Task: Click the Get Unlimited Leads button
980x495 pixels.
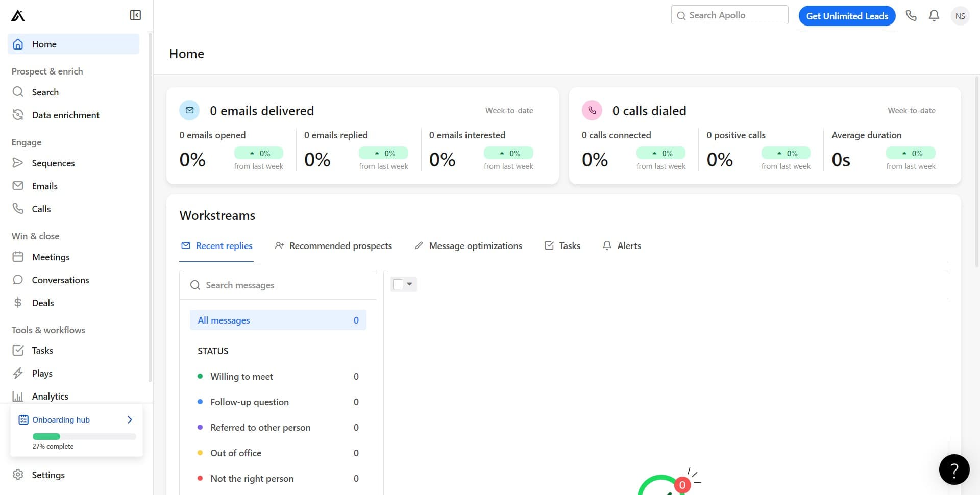Action: (x=847, y=16)
